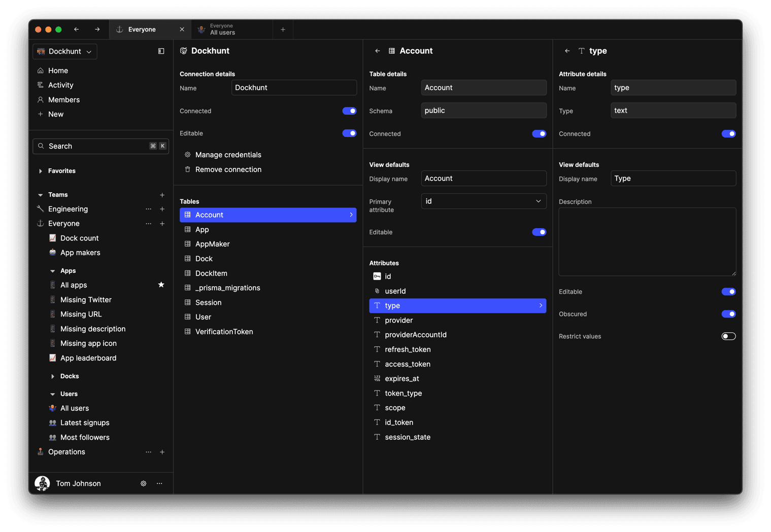Viewport: 771px width, 532px height.
Task: Click the search magnifier icon
Action: [41, 146]
